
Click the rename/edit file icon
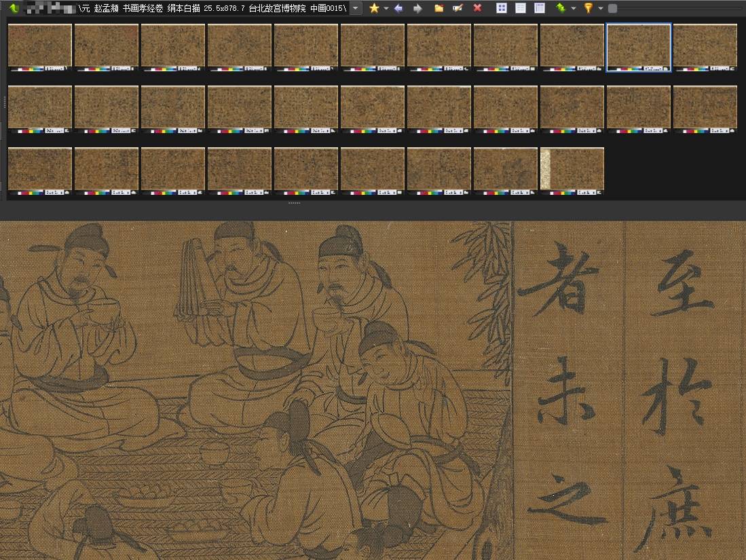458,8
